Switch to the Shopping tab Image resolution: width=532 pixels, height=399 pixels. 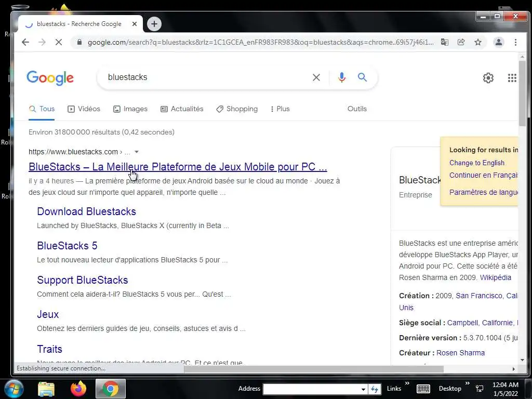[x=237, y=109]
